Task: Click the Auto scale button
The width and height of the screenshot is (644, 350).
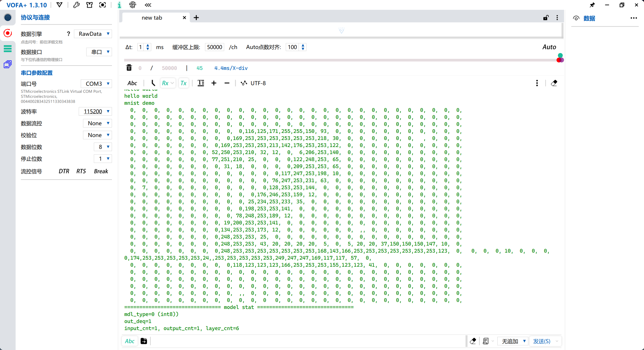Action: pyautogui.click(x=549, y=47)
